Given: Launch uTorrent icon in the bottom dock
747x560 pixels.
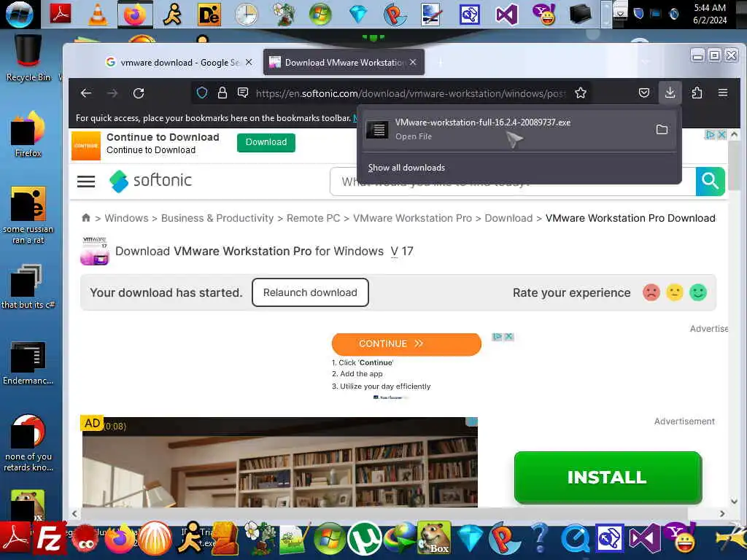Looking at the screenshot, I should [x=365, y=540].
